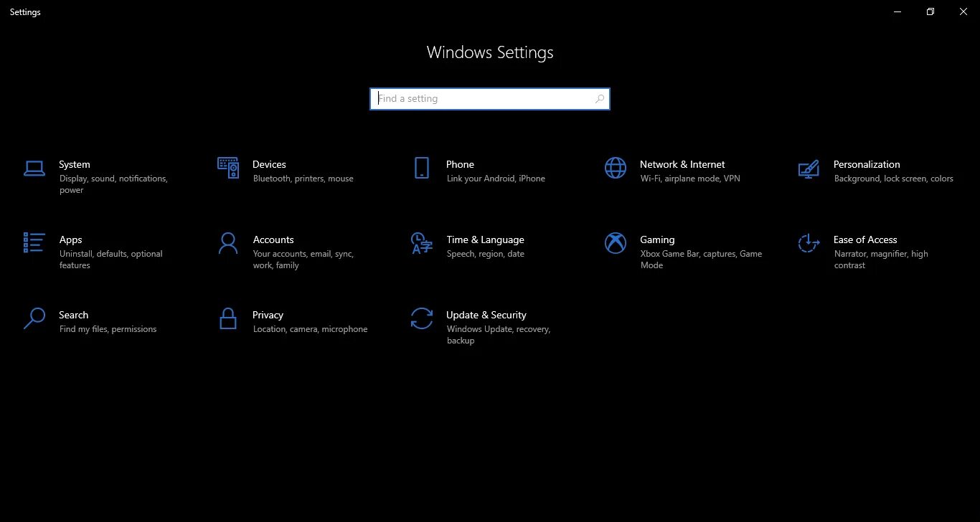980x522 pixels.
Task: Open Ease of Access via the dashed-clock icon
Action: coord(809,243)
